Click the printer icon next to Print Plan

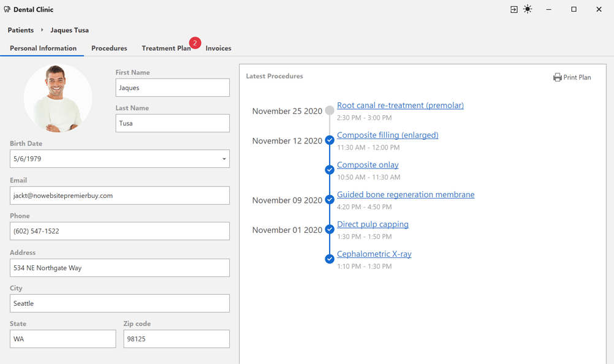pos(557,77)
